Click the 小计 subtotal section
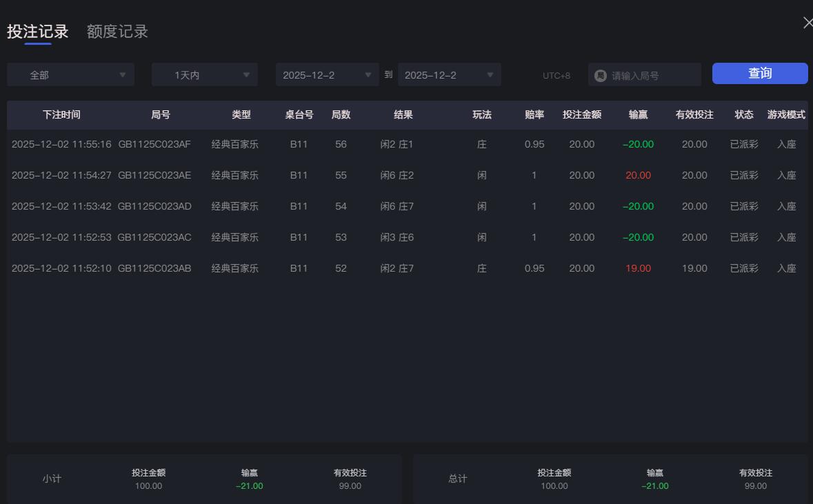 click(x=52, y=478)
